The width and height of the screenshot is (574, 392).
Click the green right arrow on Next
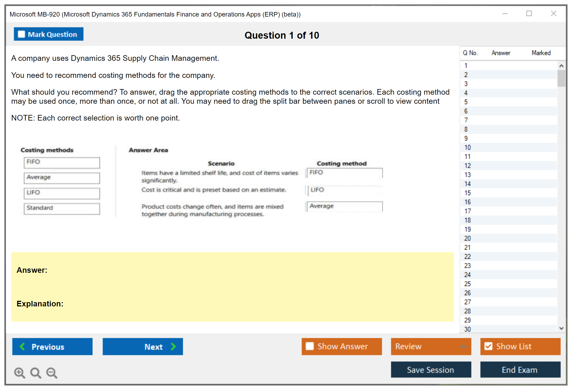point(173,346)
